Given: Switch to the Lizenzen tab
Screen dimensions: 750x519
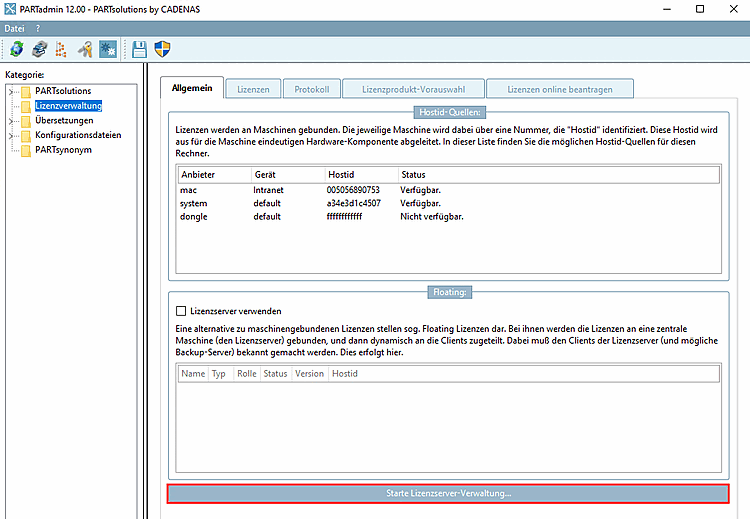Looking at the screenshot, I should (x=253, y=89).
